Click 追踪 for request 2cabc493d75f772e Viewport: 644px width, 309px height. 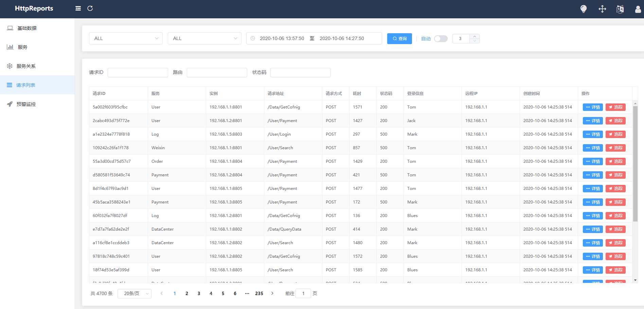615,121
